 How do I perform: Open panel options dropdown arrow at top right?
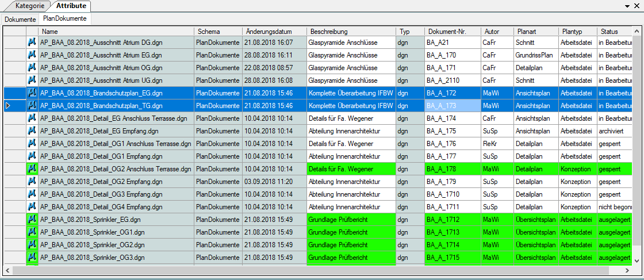[627, 6]
